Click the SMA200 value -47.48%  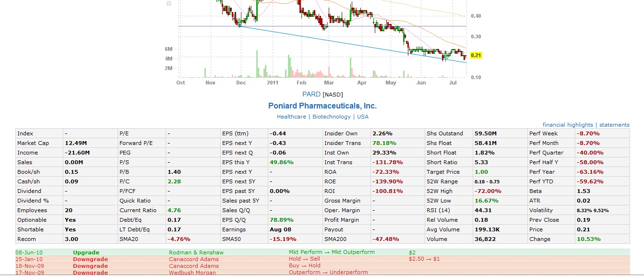pos(386,239)
